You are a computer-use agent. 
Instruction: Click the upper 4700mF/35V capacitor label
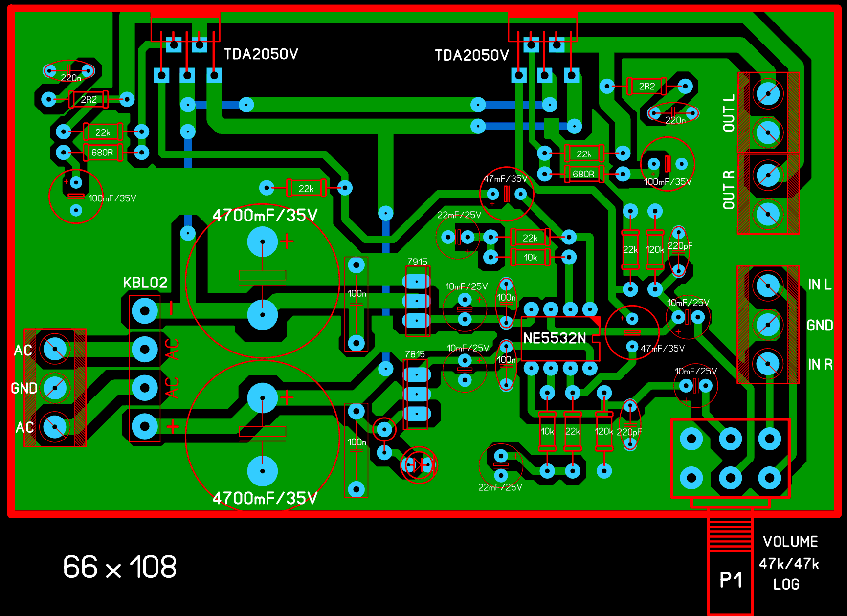265,215
